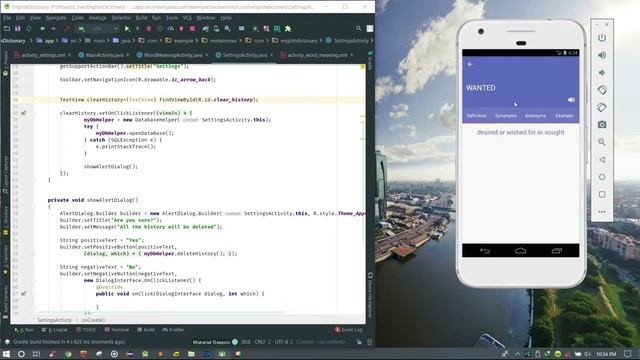The height and width of the screenshot is (360, 640).
Task: Tap the back arrow in app header
Action: pyautogui.click(x=470, y=64)
